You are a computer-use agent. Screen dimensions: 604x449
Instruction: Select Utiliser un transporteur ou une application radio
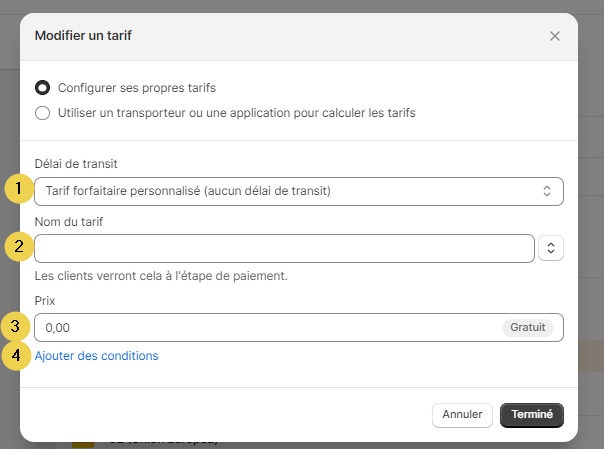43,113
